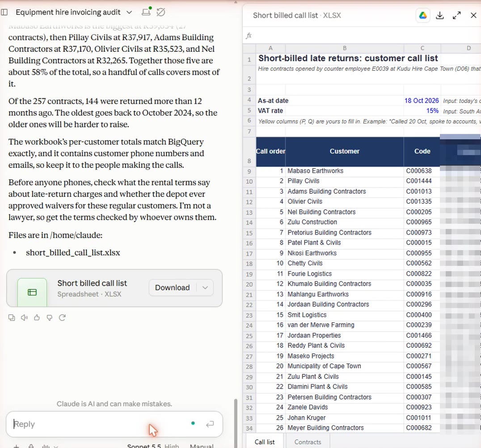
Task: Close the Short billed call list preview
Action: (473, 15)
